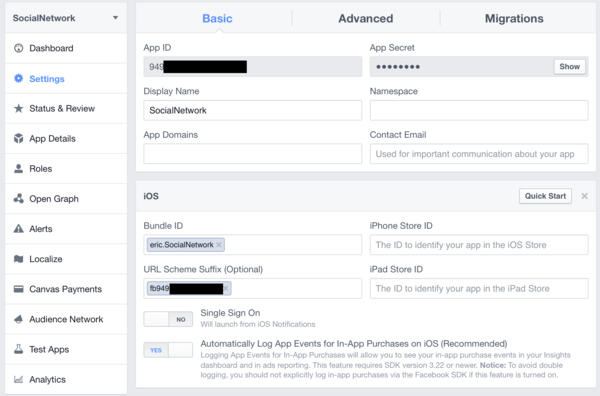Click the Alerts warning triangle icon

point(18,229)
